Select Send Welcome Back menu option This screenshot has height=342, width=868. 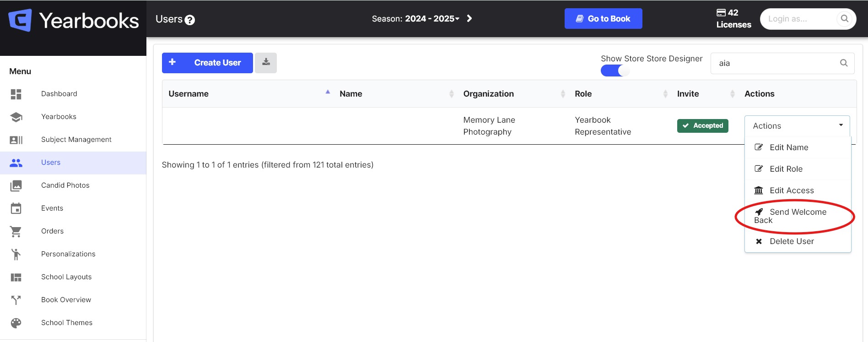point(798,216)
